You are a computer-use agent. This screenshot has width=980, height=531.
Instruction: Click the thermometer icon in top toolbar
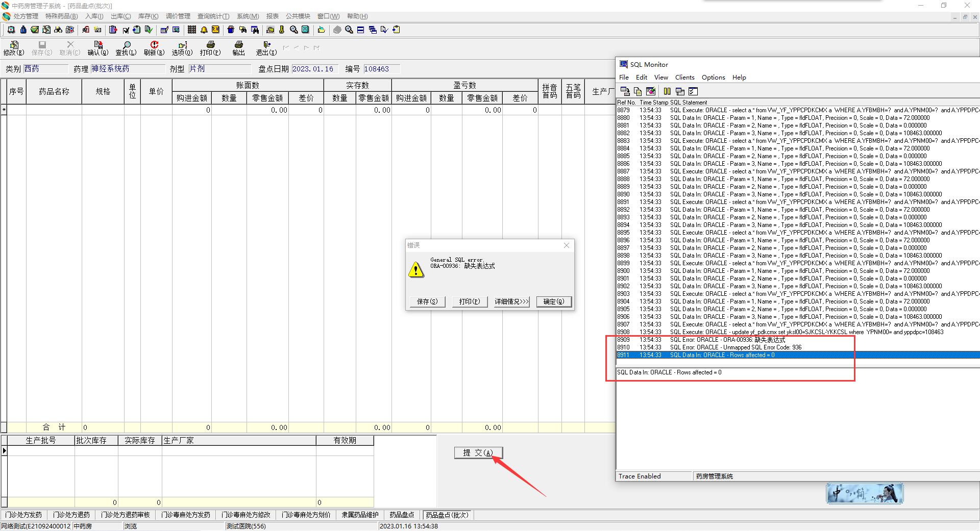pyautogui.click(x=282, y=30)
